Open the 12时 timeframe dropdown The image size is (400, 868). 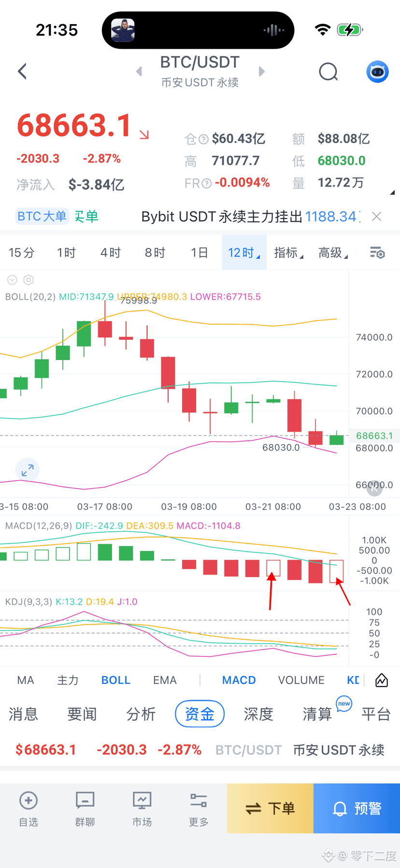pyautogui.click(x=244, y=253)
